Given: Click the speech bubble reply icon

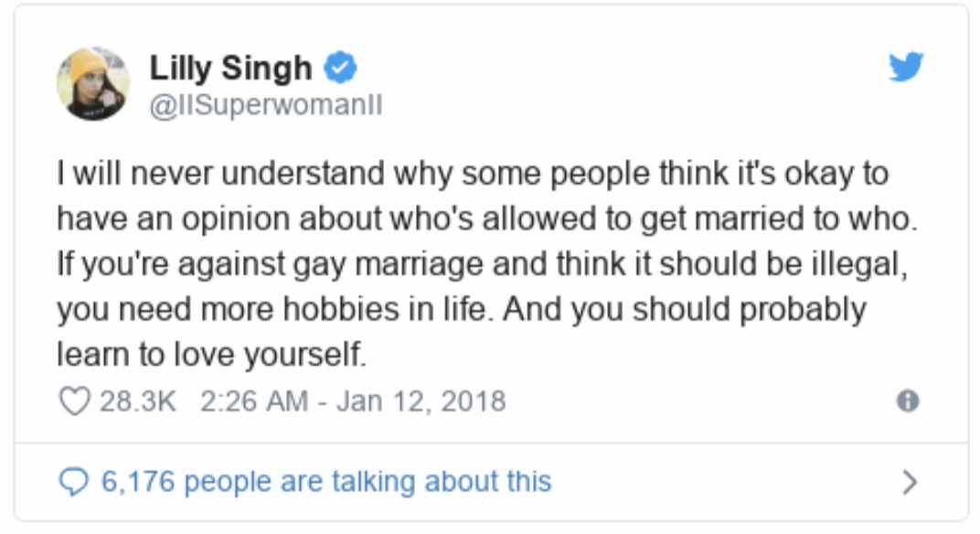Looking at the screenshot, I should tap(74, 482).
